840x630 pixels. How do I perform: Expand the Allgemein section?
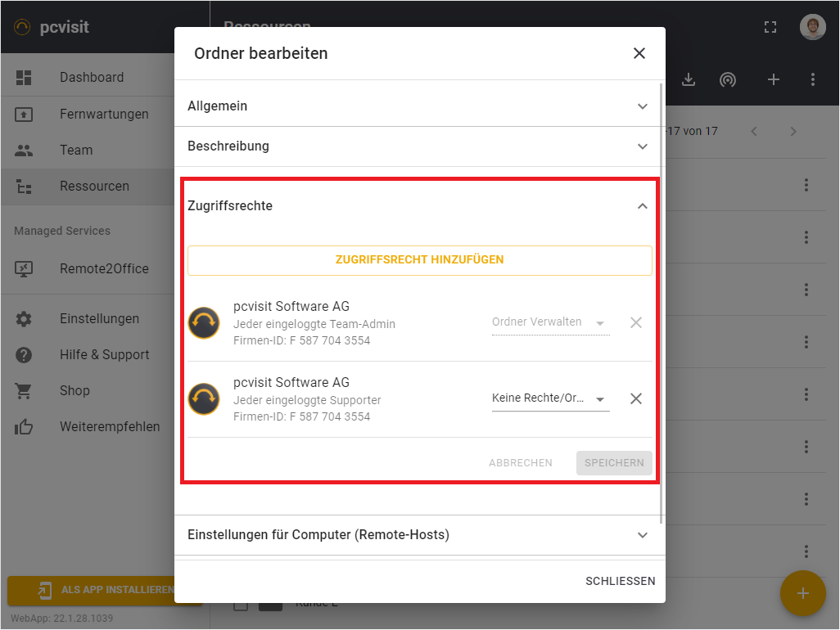point(418,106)
